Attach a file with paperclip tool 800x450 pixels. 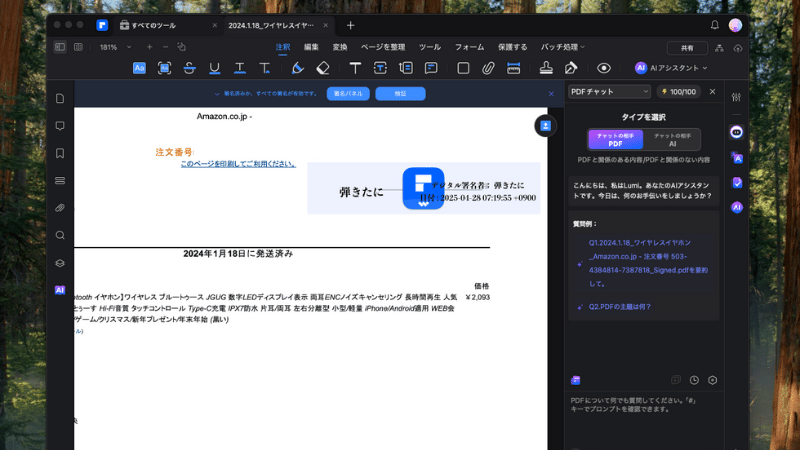[x=488, y=68]
